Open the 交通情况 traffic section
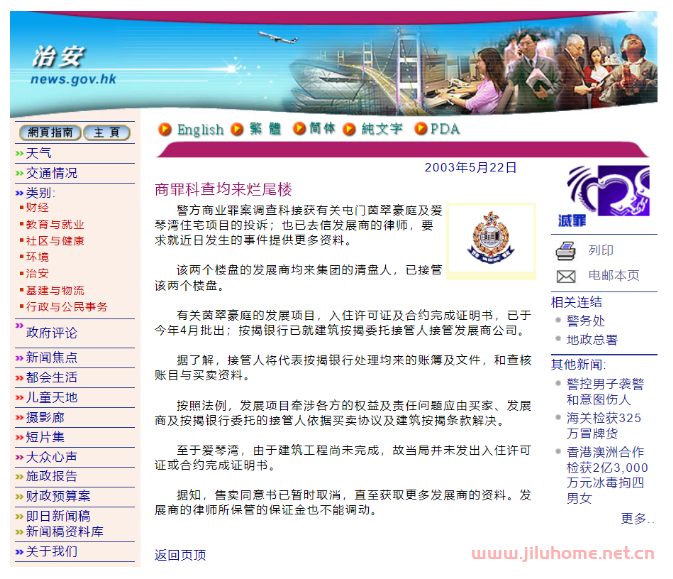The image size is (673, 579). pyautogui.click(x=51, y=173)
